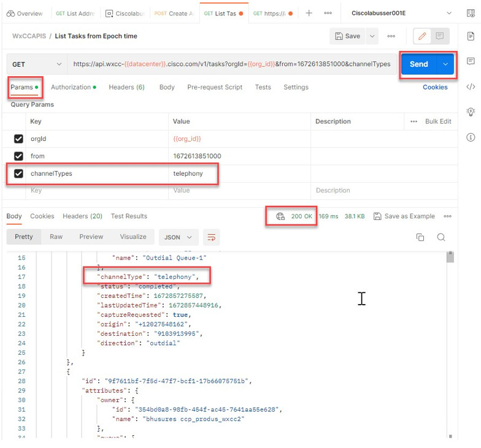The height and width of the screenshot is (448, 481).
Task: Switch to edit mode pencil icon
Action: click(x=422, y=36)
